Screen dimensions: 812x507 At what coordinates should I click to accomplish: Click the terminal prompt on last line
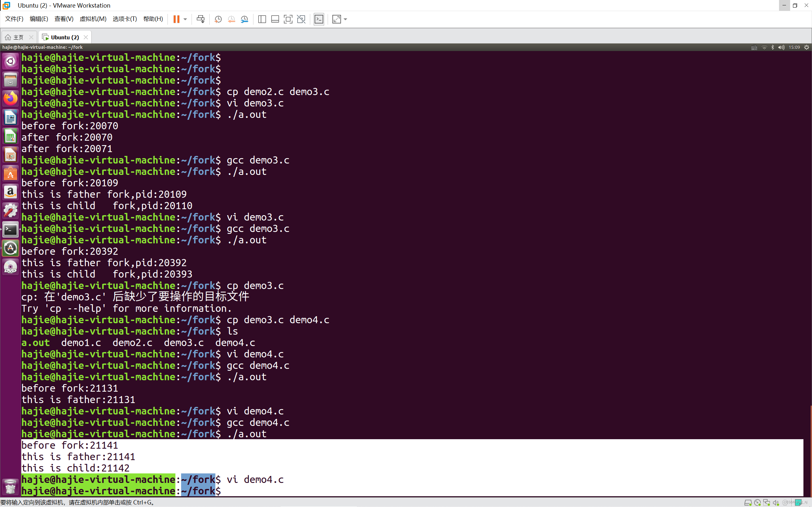235,491
